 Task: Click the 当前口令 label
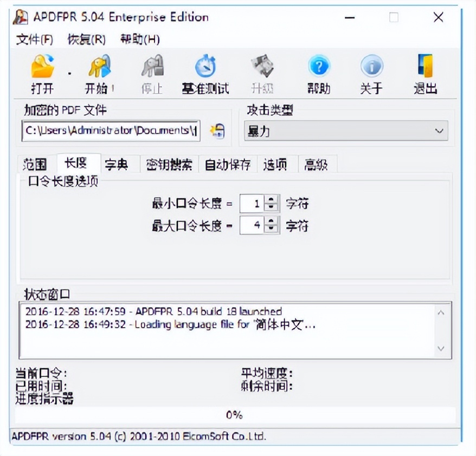pos(41,373)
